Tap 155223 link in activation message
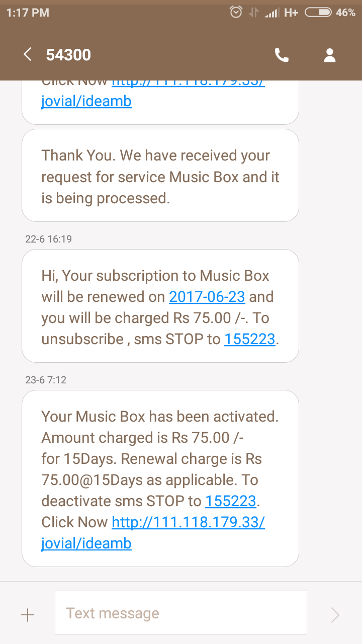Screen dimensions: 362x644 (x=231, y=501)
